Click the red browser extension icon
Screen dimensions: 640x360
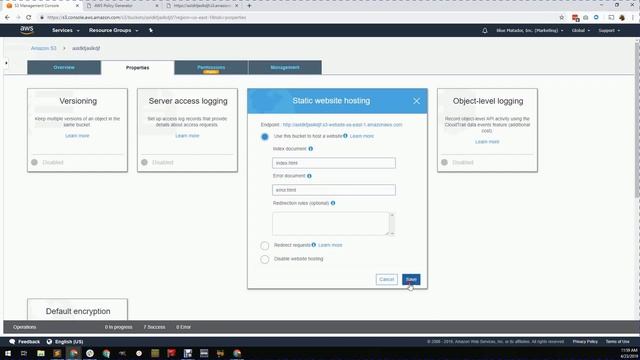(576, 18)
